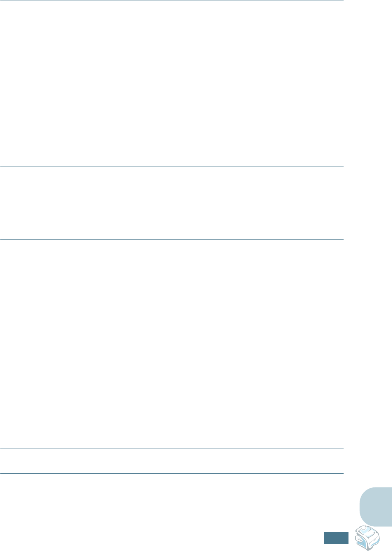This screenshot has width=392, height=551.
Task: Click the fourth horizontal divider line
Action: point(171,239)
